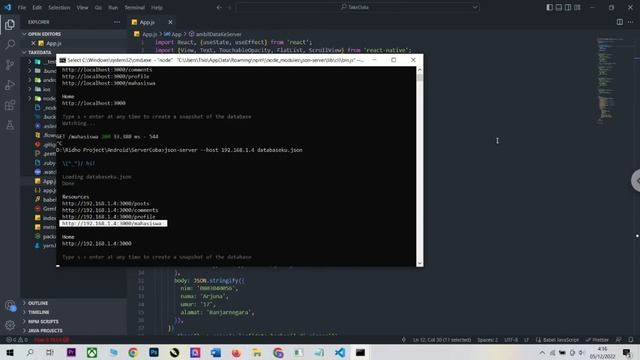Click Prettier status bar item
Viewport: 640px width, 360px height.
click(x=597, y=340)
